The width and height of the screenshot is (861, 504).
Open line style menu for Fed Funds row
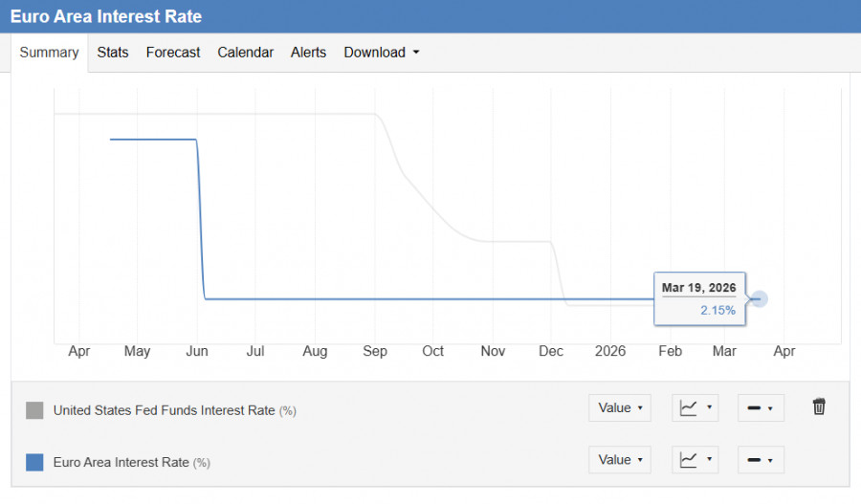(761, 408)
